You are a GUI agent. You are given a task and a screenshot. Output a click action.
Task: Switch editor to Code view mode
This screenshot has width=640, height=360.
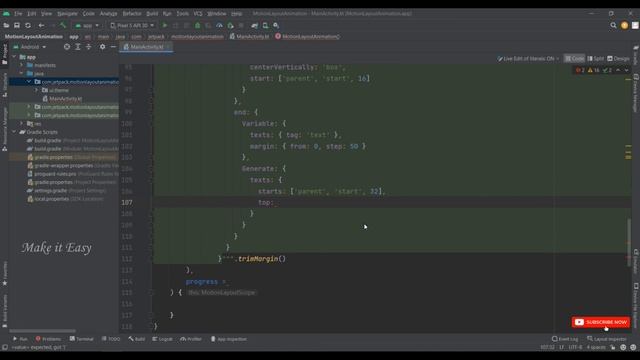point(574,59)
